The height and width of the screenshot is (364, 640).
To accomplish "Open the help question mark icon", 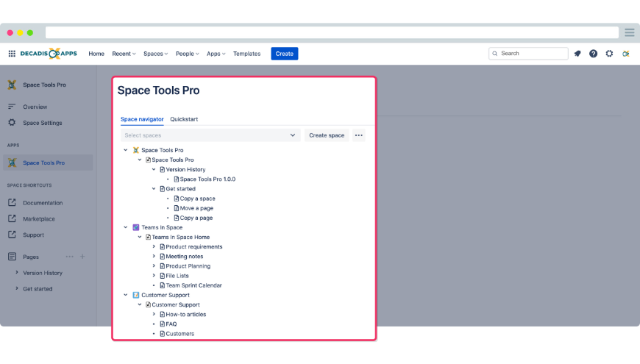I will (593, 54).
